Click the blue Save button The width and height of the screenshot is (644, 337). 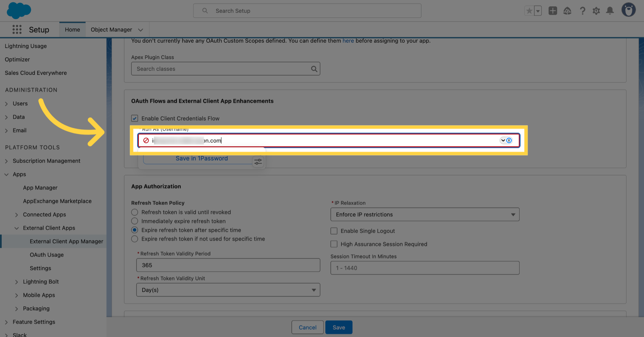pos(338,327)
